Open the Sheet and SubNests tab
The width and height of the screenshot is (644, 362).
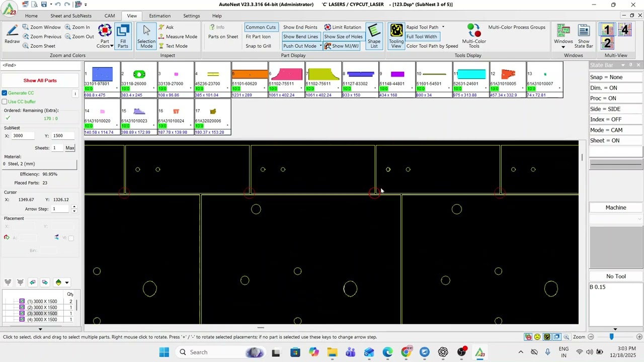pos(71,16)
